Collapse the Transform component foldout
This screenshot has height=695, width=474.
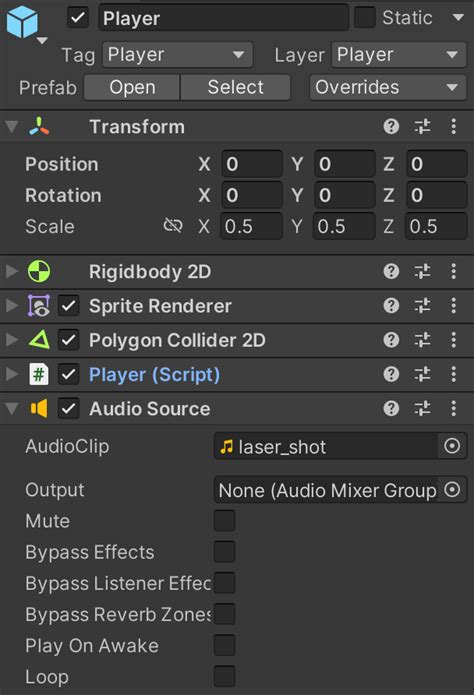coord(12,127)
